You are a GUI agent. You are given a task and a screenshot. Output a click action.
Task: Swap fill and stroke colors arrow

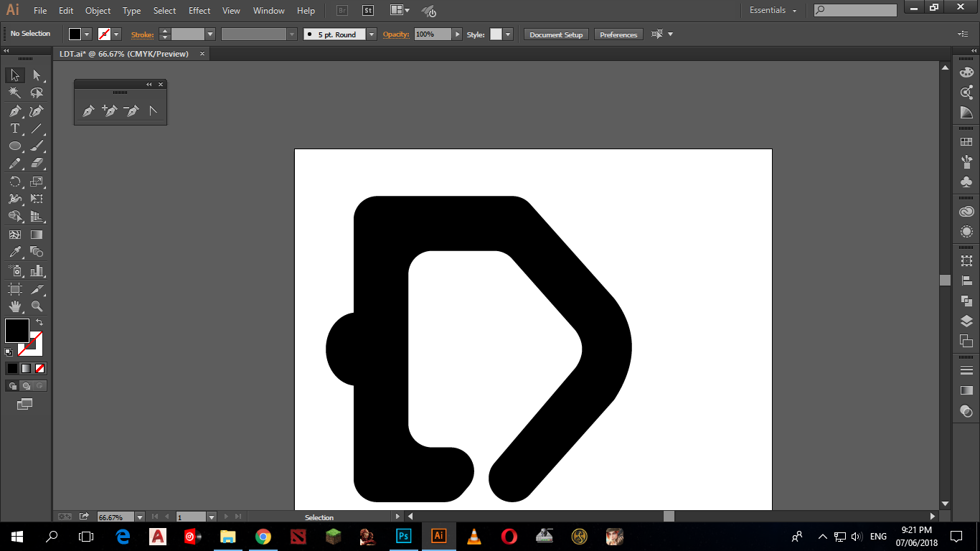tap(39, 322)
